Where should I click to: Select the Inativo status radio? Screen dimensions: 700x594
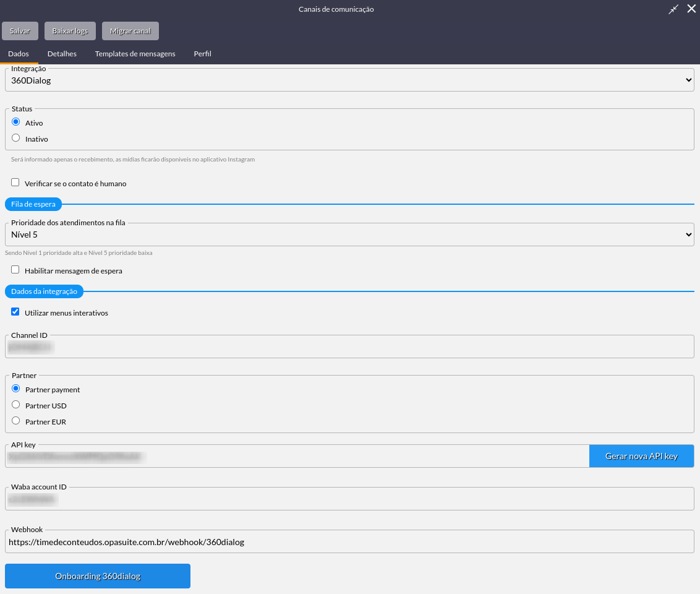pyautogui.click(x=16, y=138)
